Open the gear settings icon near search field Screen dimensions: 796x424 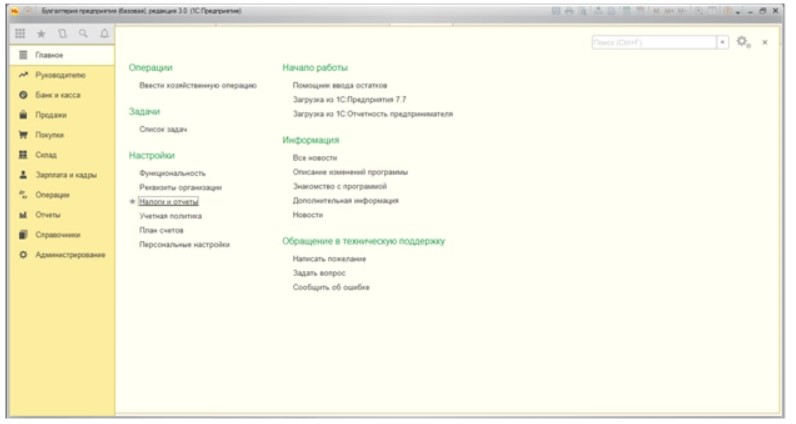pyautogui.click(x=743, y=42)
